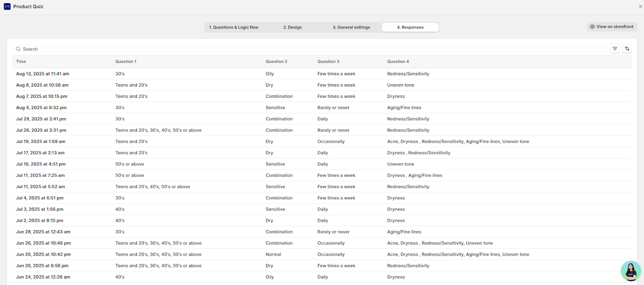The width and height of the screenshot is (644, 285).
Task: Open the support chat avatar
Action: [x=630, y=271]
